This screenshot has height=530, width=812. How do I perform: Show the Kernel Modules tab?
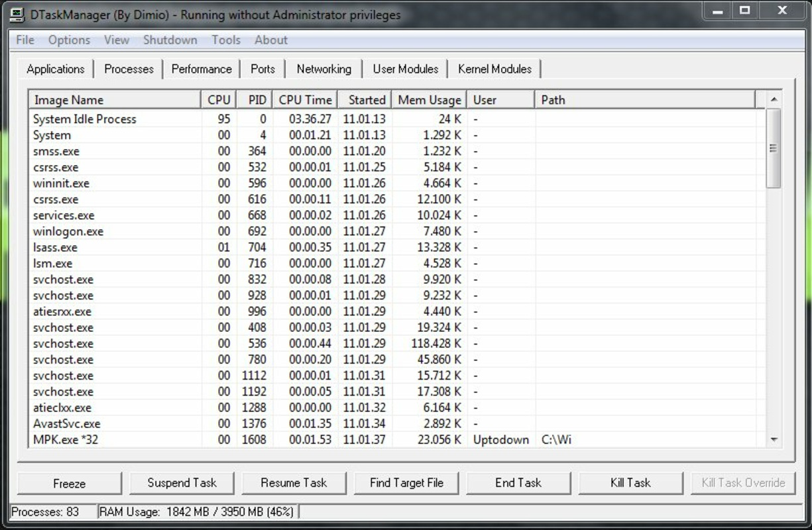coord(494,69)
